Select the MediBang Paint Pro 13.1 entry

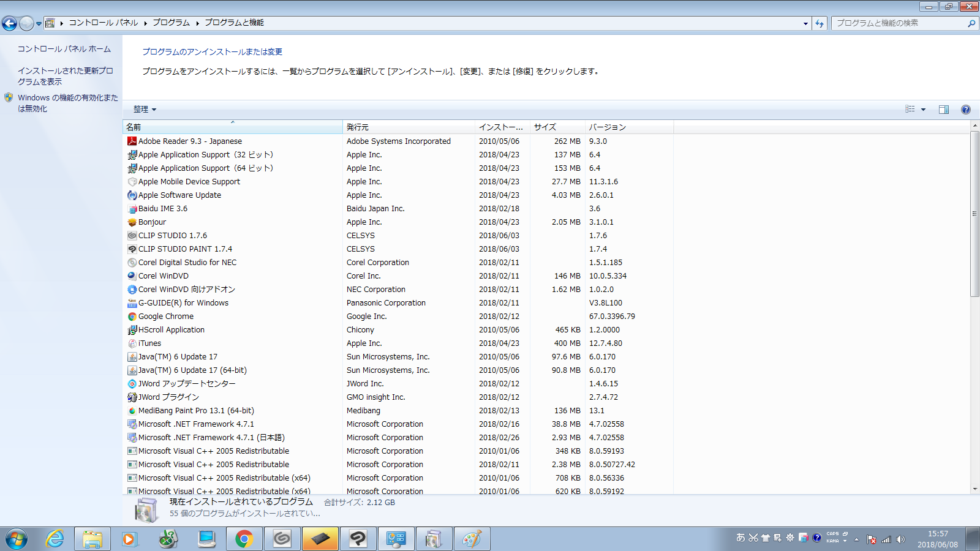(196, 411)
